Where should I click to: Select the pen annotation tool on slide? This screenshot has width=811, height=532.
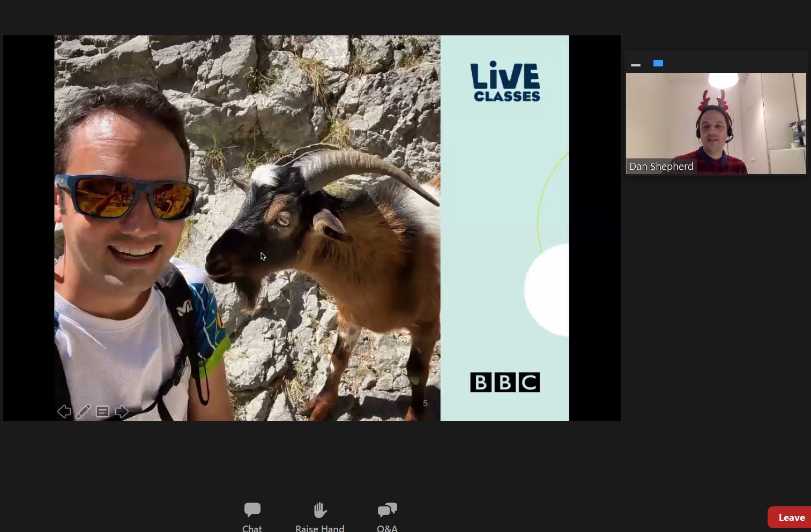83,411
